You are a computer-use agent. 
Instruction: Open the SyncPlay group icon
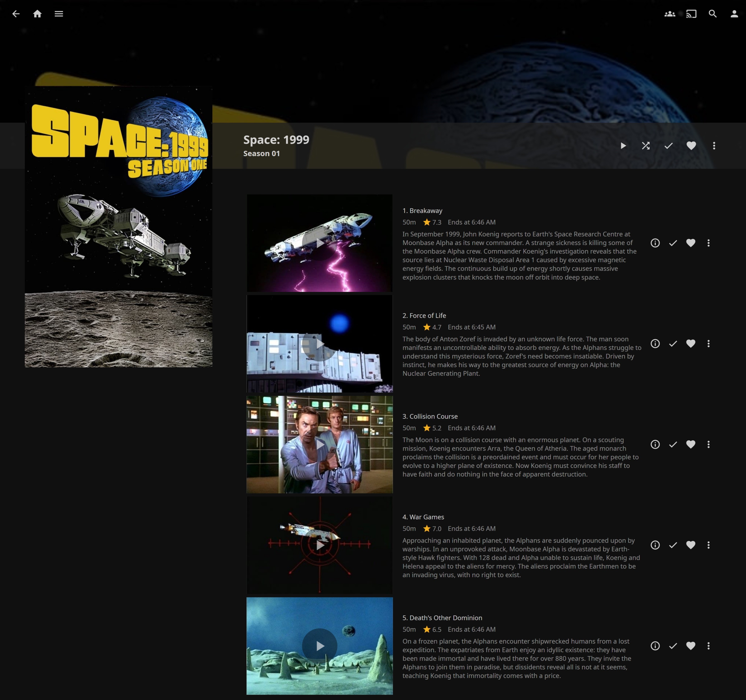(x=669, y=14)
